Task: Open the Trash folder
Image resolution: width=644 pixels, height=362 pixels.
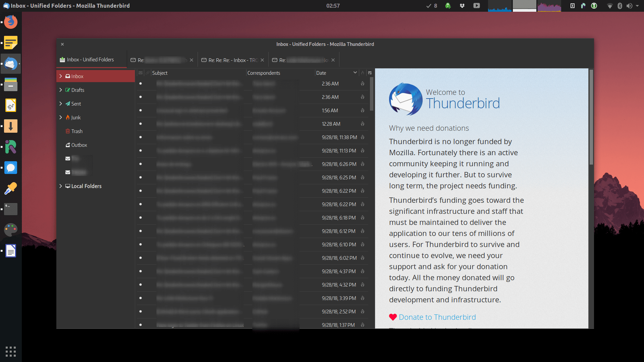Action: point(77,131)
